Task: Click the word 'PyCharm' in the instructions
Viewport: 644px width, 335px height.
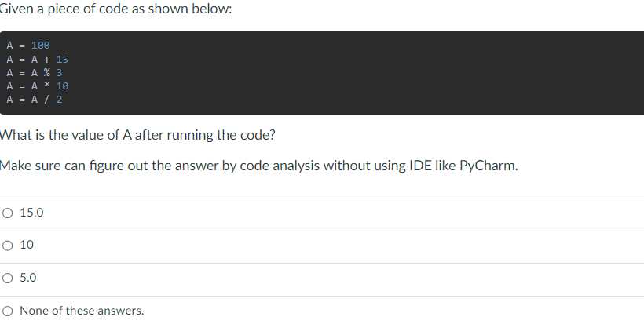Action: click(488, 166)
